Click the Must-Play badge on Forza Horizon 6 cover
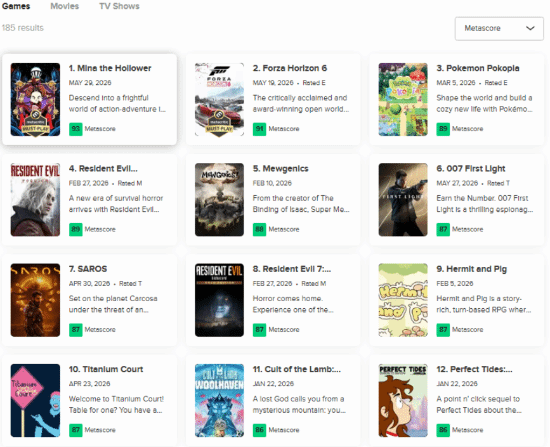 219,124
